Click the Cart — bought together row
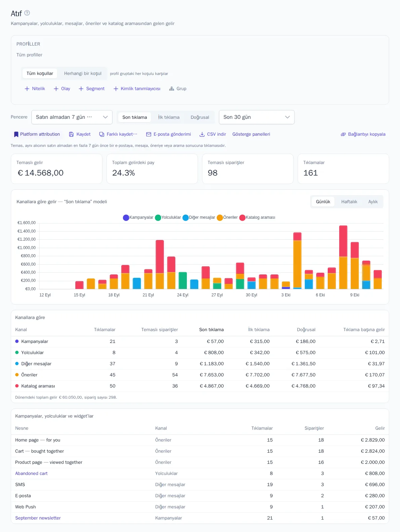Screen dimensions: 400x532 (x=200, y=451)
